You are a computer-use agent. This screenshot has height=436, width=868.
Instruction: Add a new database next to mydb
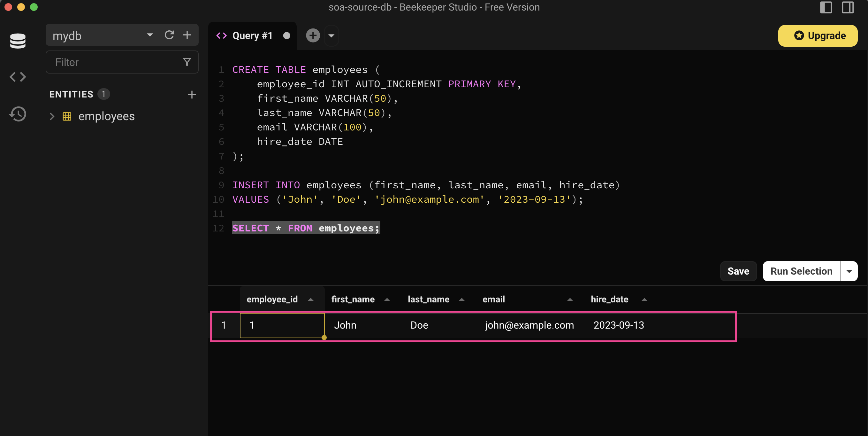[187, 35]
